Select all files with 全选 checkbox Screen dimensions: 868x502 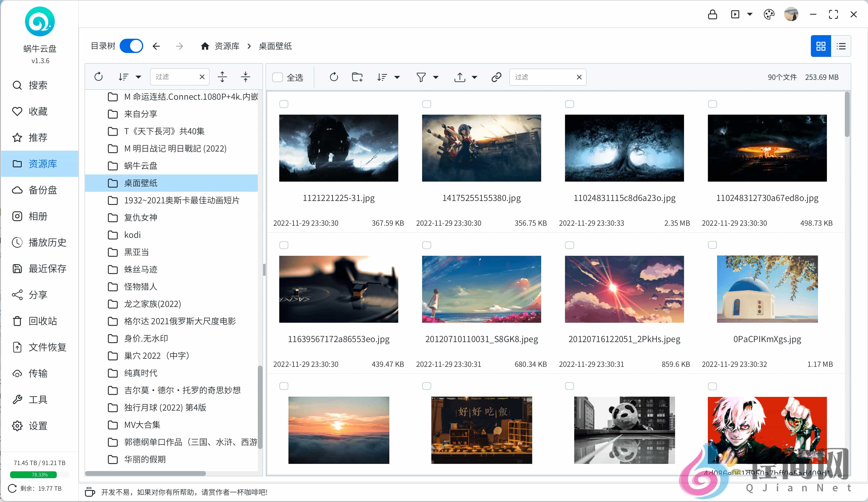278,77
